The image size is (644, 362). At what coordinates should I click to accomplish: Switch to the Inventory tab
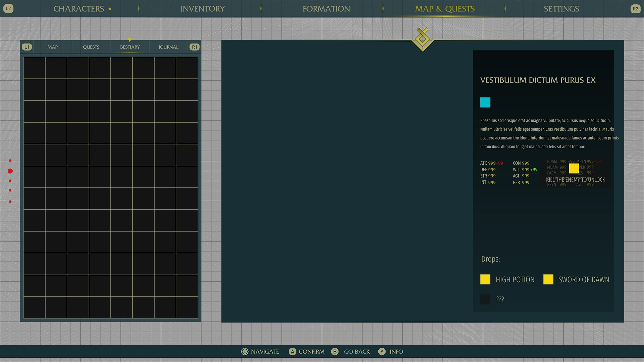pyautogui.click(x=203, y=9)
